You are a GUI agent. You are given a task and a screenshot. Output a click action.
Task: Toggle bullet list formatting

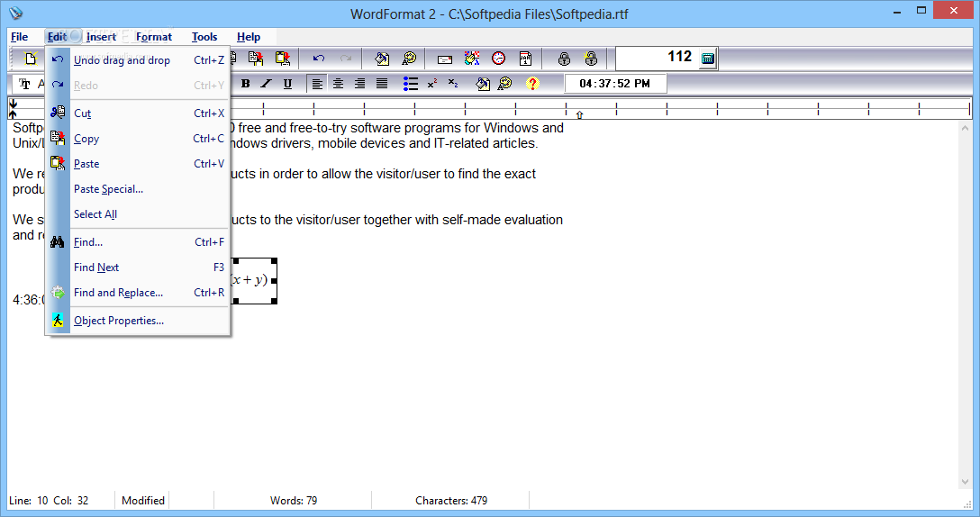[411, 84]
